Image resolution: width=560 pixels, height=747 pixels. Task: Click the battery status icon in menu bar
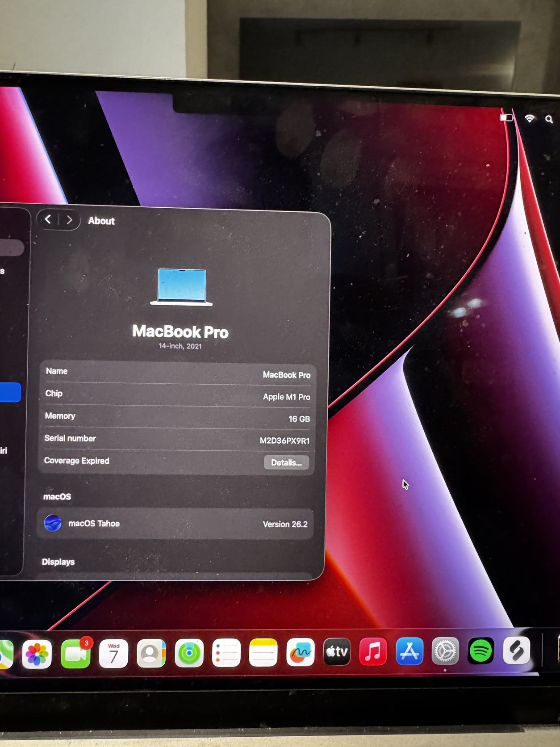coord(506,118)
